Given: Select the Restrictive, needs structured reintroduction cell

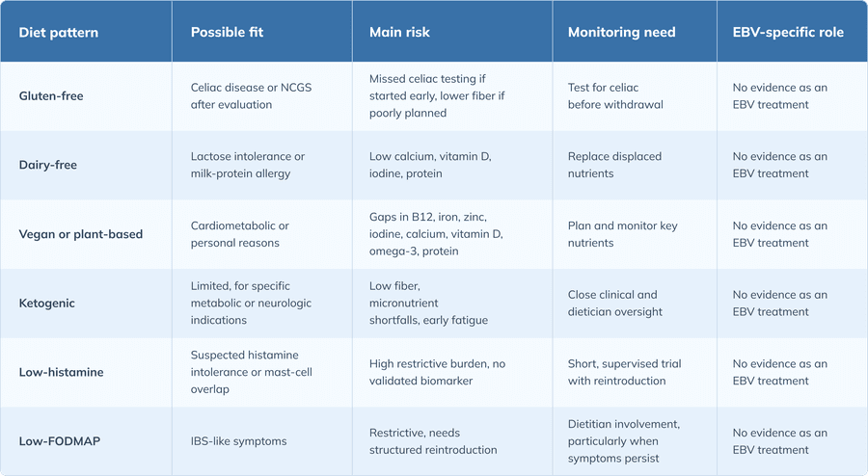Looking at the screenshot, I should coord(433,441).
